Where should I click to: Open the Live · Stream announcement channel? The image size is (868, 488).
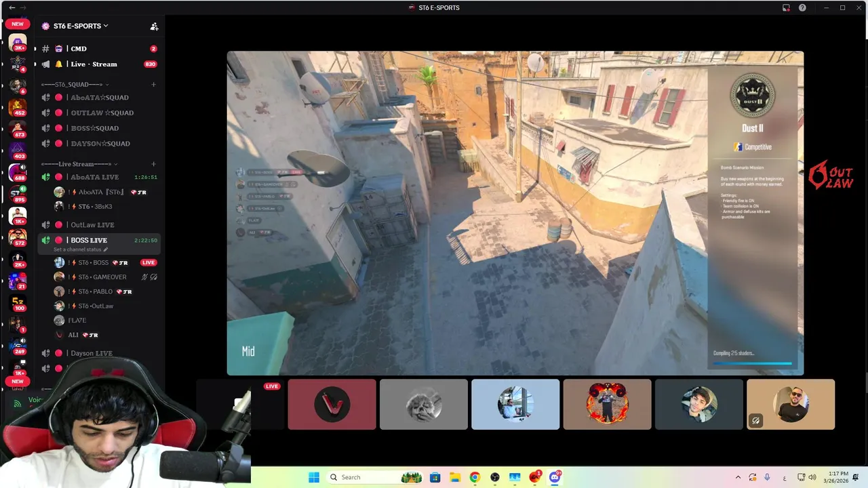pos(100,64)
